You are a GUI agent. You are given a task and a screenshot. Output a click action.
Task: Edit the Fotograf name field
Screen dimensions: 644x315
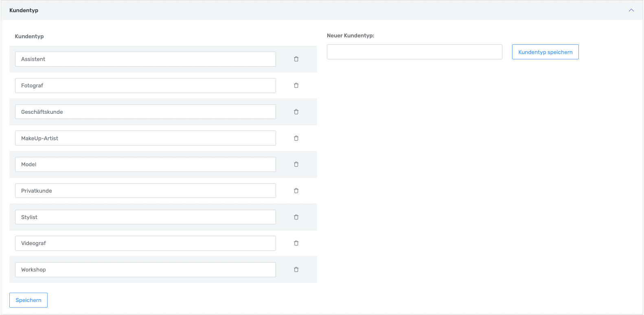145,85
